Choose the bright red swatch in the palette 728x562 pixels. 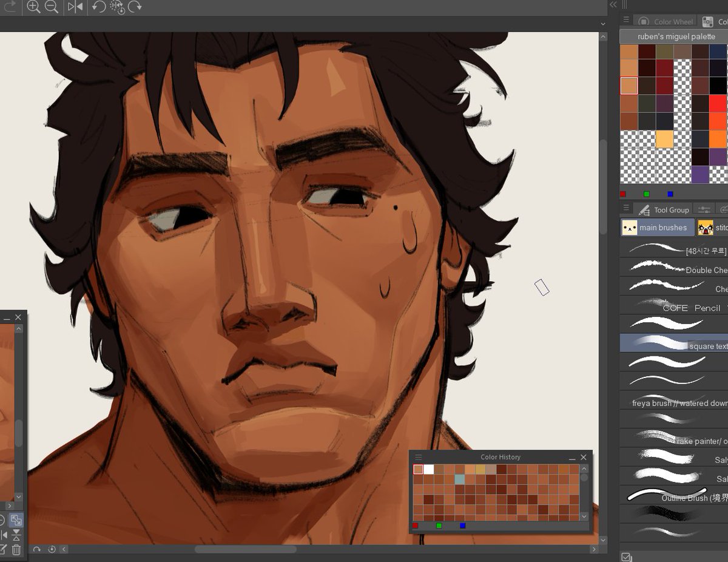pyautogui.click(x=718, y=103)
